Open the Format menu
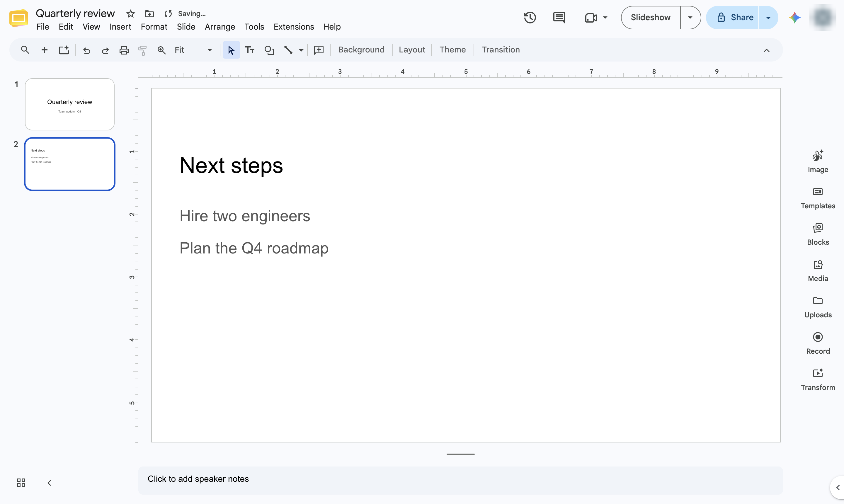Viewport: 844px width, 504px height. click(x=154, y=27)
